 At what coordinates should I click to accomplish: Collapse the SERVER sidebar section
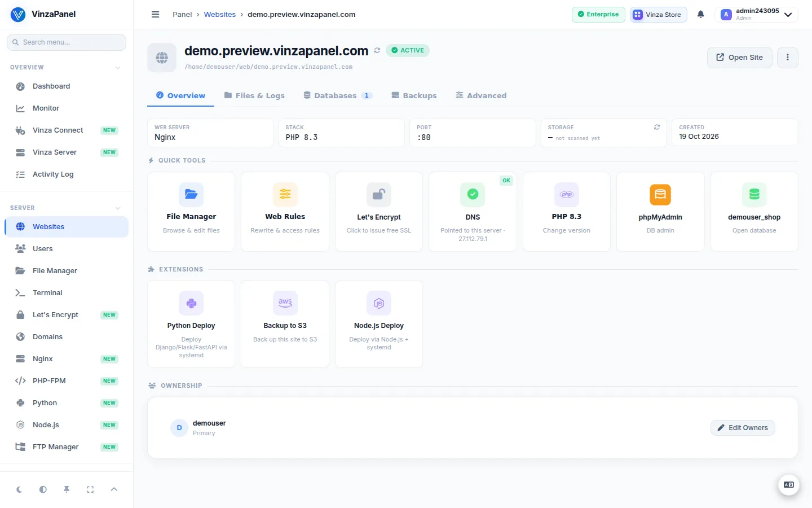click(x=118, y=208)
